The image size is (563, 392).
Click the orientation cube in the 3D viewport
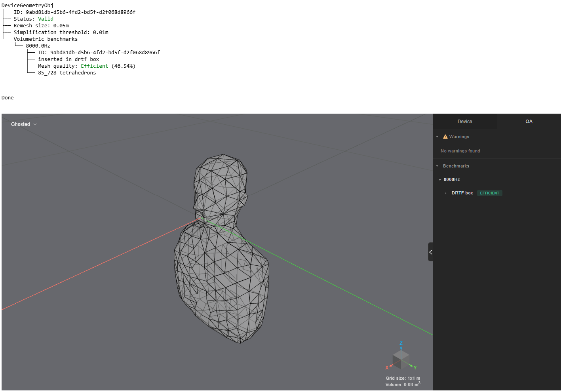tap(401, 359)
